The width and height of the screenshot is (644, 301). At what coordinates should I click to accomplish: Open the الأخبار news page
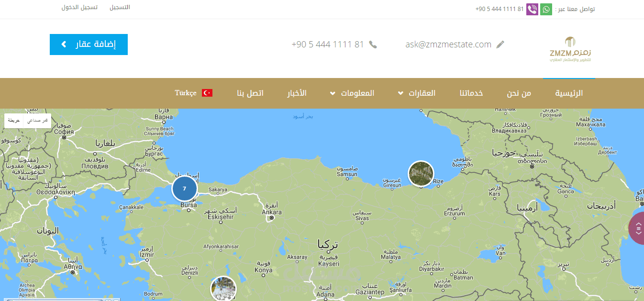(297, 93)
